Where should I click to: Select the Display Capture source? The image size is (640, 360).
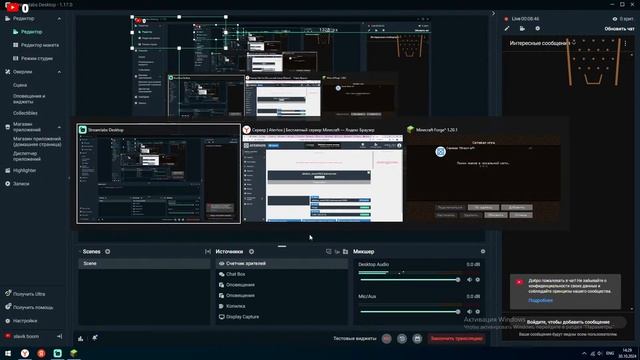tap(282, 317)
